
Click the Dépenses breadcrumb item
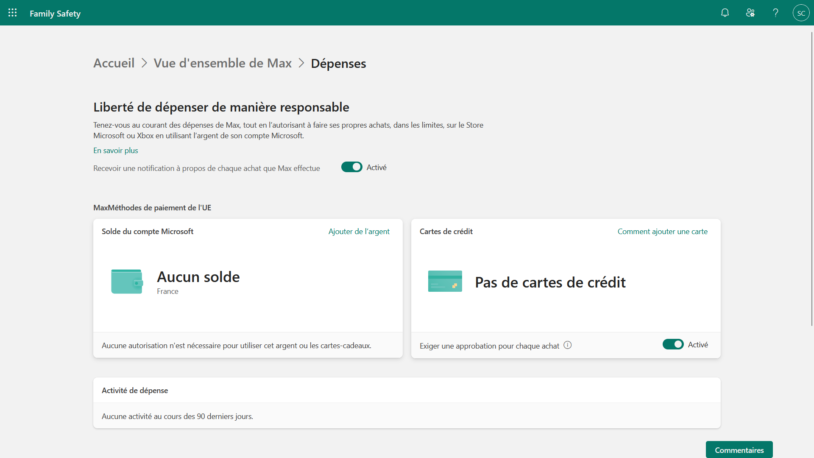[338, 63]
